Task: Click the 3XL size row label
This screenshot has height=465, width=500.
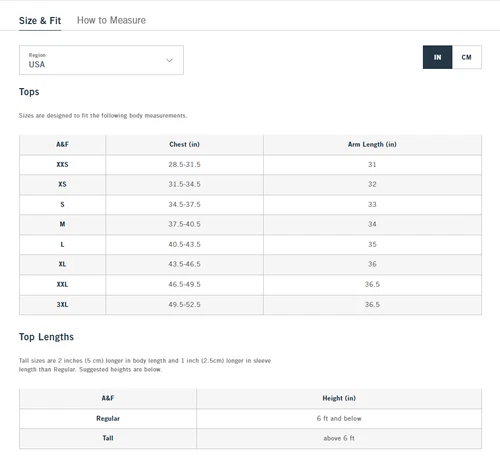Action: pos(62,304)
